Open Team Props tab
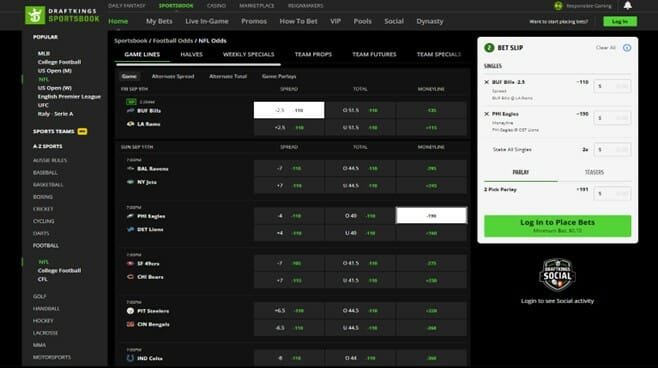This screenshot has height=368, width=658. [313, 55]
